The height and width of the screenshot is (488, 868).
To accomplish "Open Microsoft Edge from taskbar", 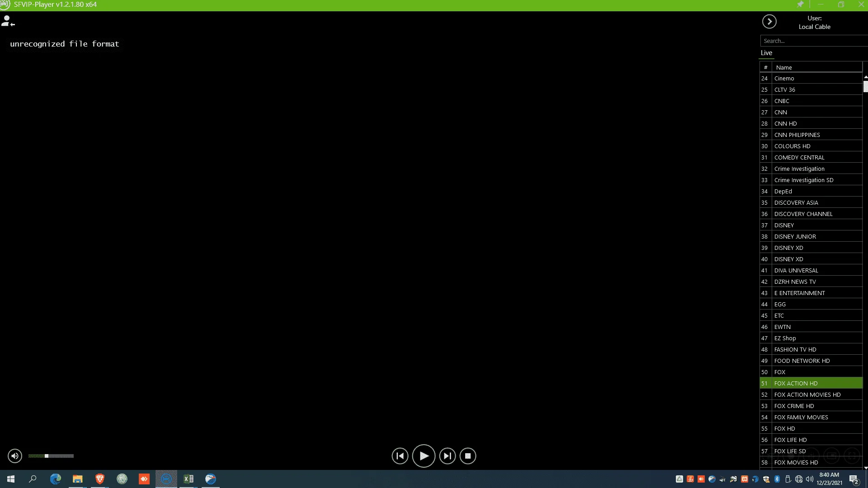I will [56, 479].
